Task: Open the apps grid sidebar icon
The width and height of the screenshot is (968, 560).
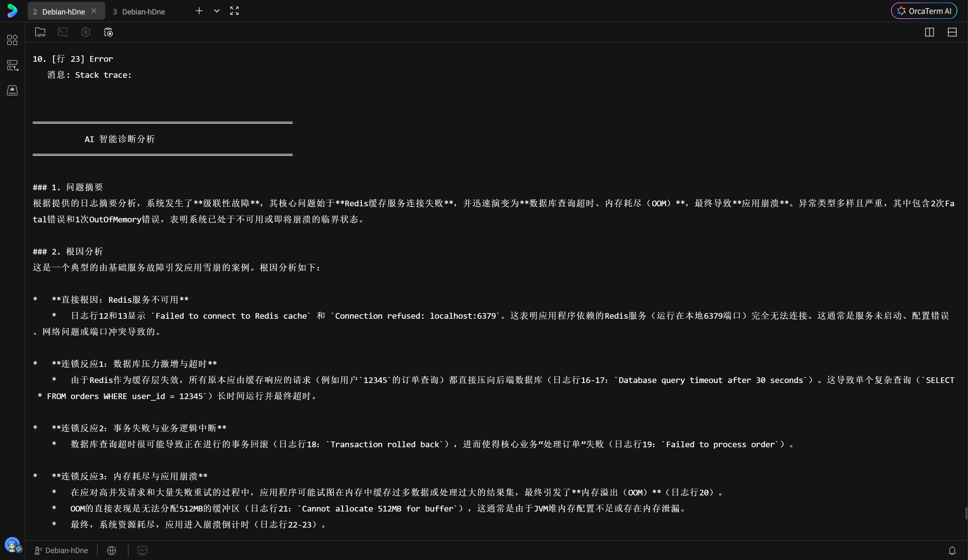Action: (12, 40)
